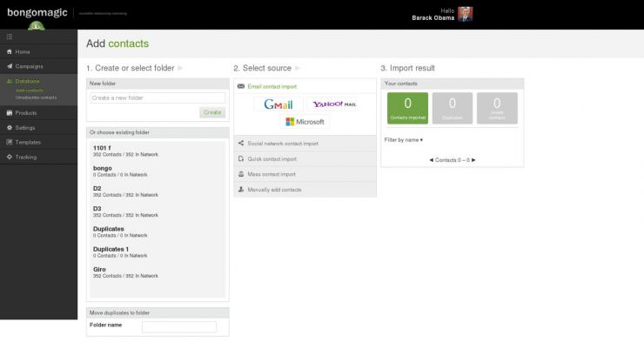Click the Tracking diamond icon

(10, 157)
